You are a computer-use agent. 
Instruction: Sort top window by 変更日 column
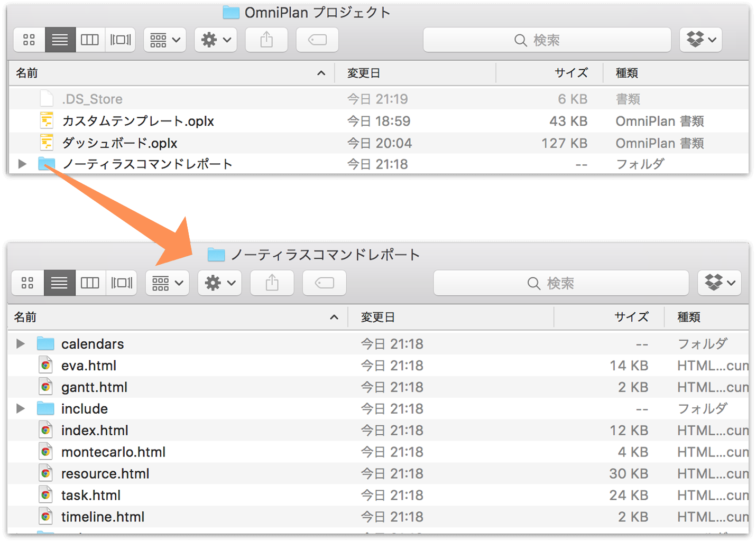tap(416, 73)
